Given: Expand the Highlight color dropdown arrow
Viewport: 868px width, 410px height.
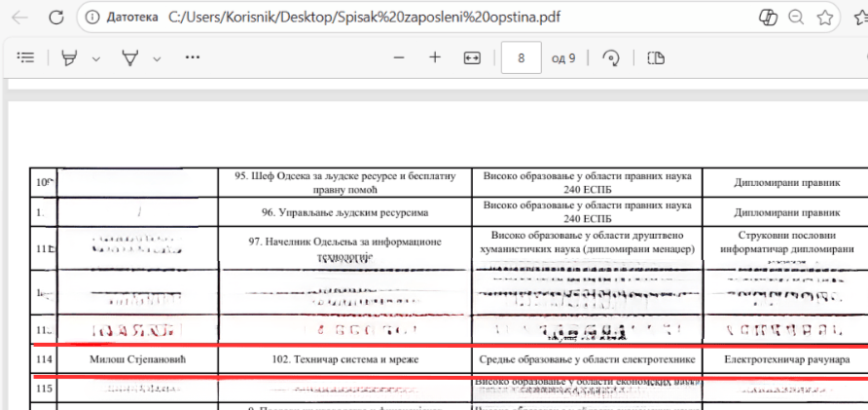Looking at the screenshot, I should pos(95,58).
